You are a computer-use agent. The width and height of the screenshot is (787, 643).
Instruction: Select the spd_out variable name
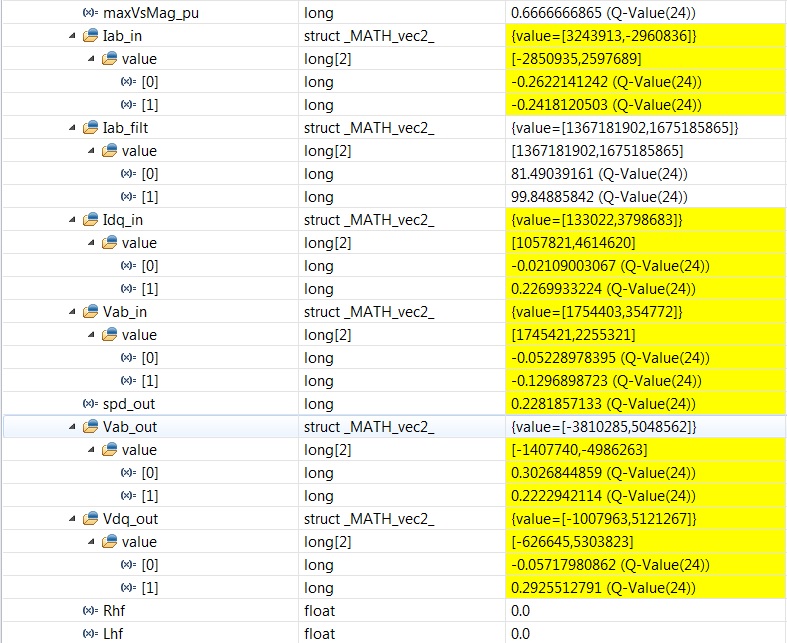129,404
